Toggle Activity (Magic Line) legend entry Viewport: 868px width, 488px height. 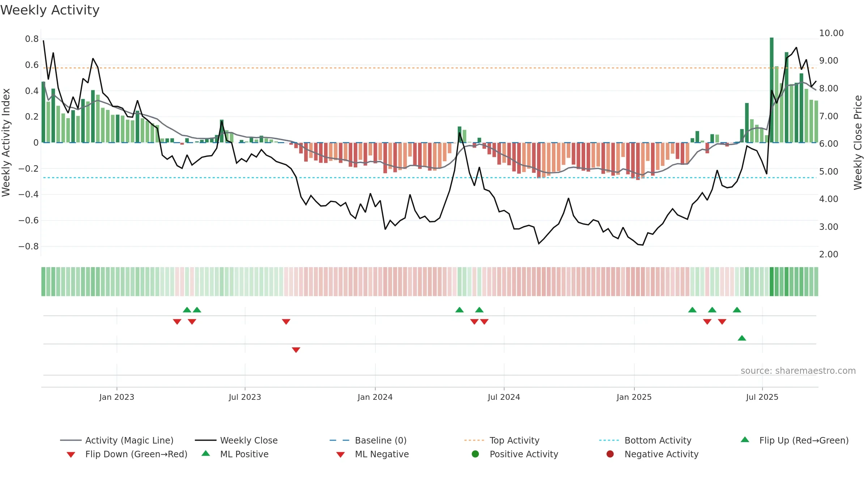click(117, 440)
